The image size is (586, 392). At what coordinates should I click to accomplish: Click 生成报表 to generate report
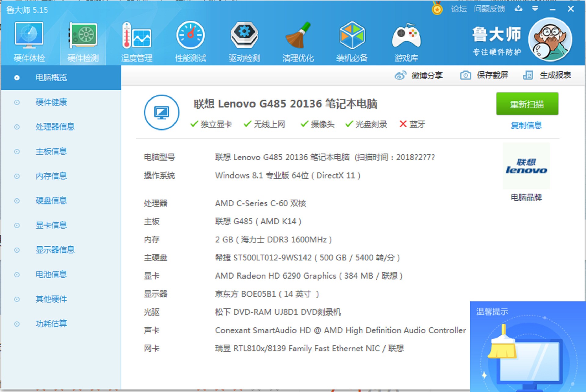pyautogui.click(x=555, y=75)
